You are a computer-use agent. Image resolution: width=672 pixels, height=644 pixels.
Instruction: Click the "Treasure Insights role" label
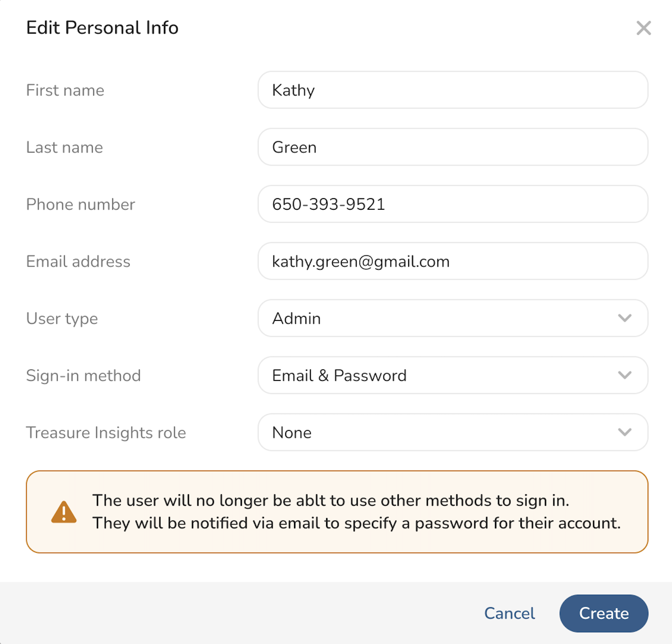(x=106, y=433)
